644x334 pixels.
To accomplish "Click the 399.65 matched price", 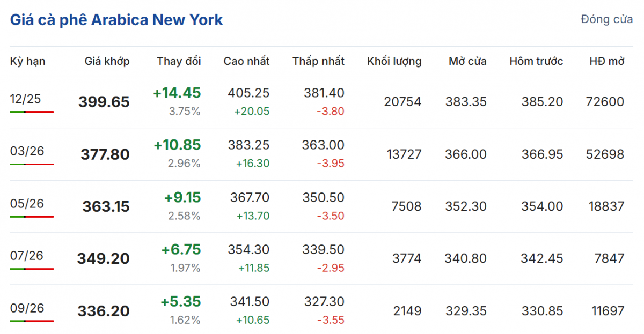I will tap(104, 102).
